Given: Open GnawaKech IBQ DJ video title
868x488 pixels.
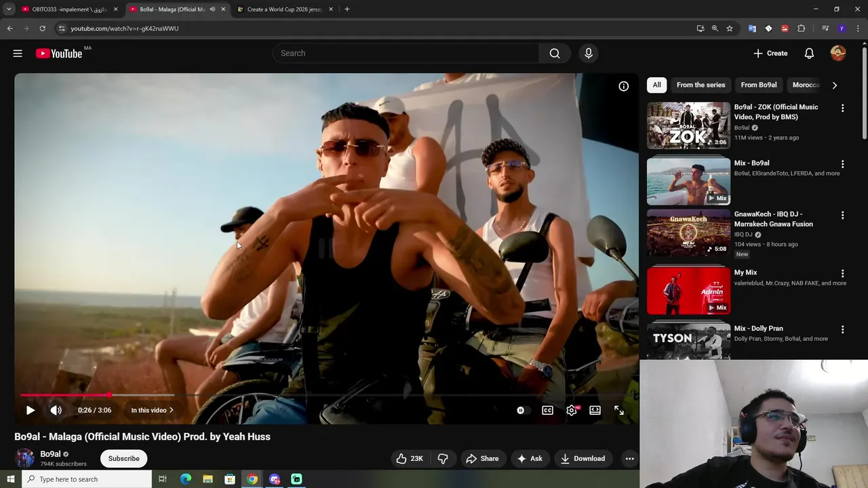Looking at the screenshot, I should pos(773,219).
